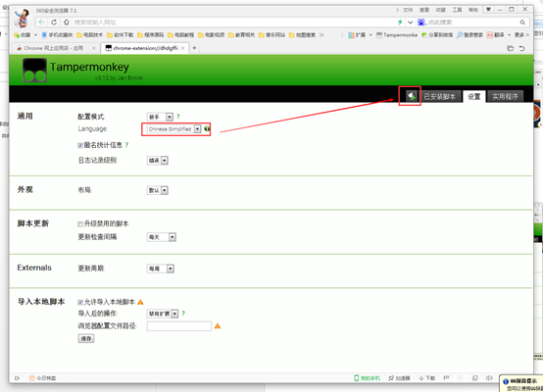Click the 翻译 translate extension icon
Screen dimensions: 543x392
coord(496,35)
